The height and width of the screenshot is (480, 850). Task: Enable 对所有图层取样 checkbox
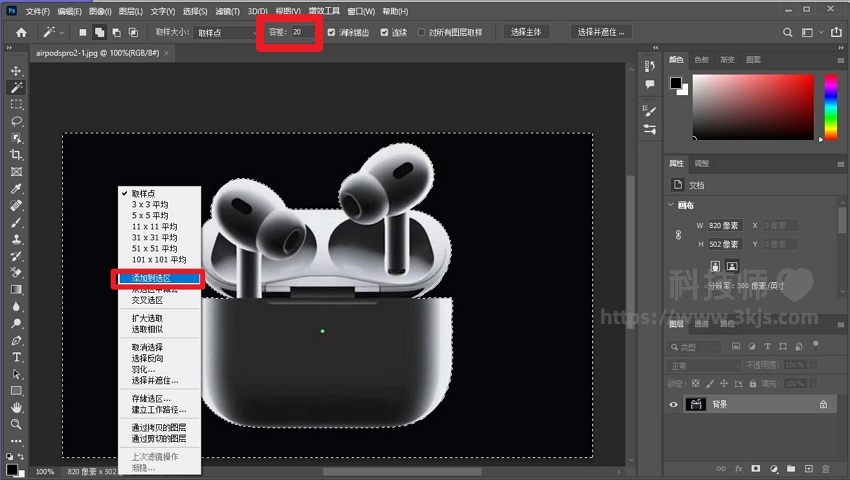tap(421, 33)
